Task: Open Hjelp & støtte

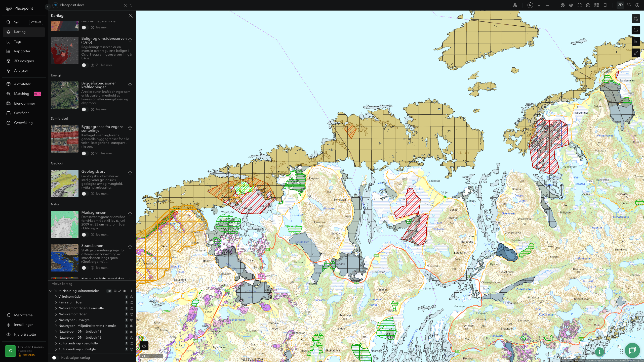Action: click(24, 335)
